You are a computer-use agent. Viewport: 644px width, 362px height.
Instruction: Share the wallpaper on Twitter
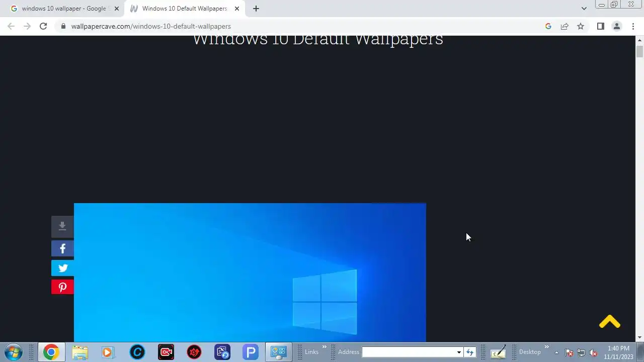(62, 268)
